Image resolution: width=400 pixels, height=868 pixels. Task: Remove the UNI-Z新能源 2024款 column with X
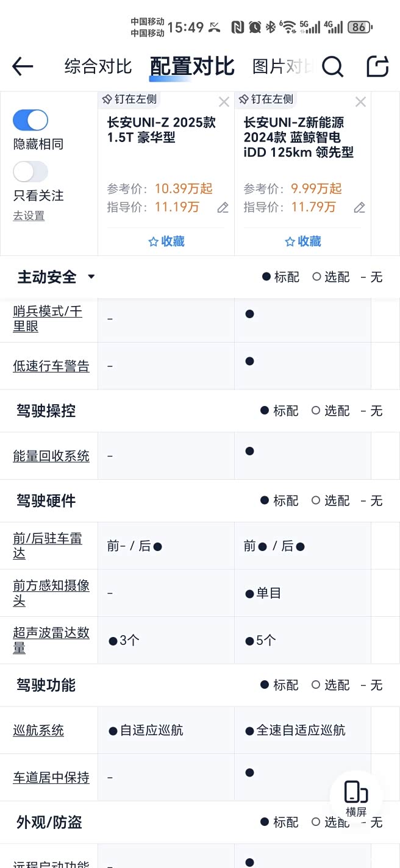coord(360,102)
